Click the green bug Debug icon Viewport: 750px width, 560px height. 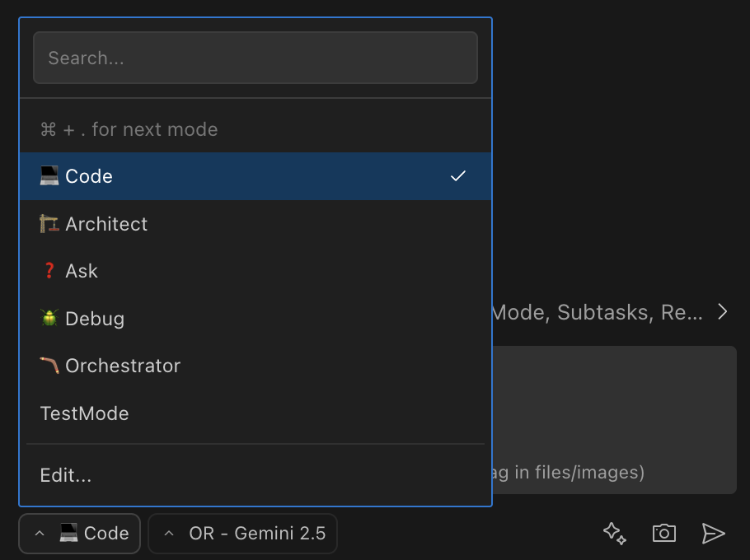pos(49,318)
